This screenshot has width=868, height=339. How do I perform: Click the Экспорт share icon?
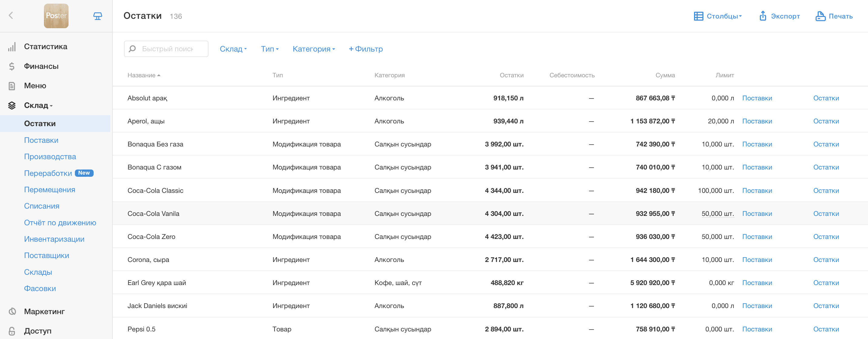763,16
